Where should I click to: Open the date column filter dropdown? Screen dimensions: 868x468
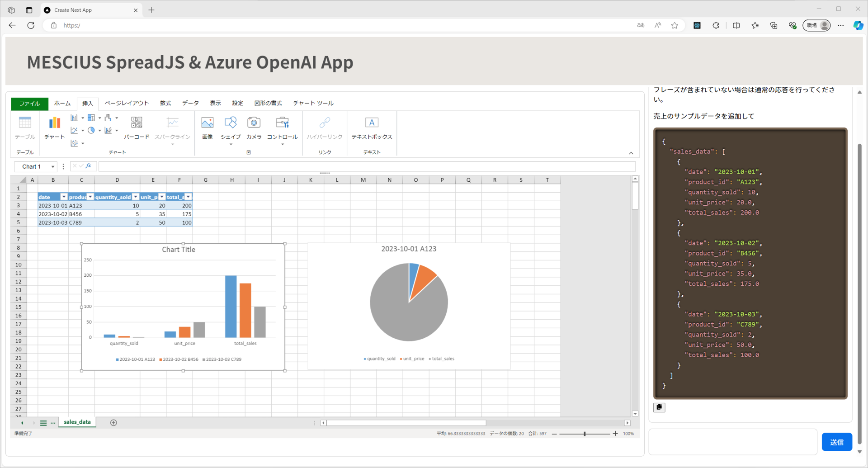64,197
